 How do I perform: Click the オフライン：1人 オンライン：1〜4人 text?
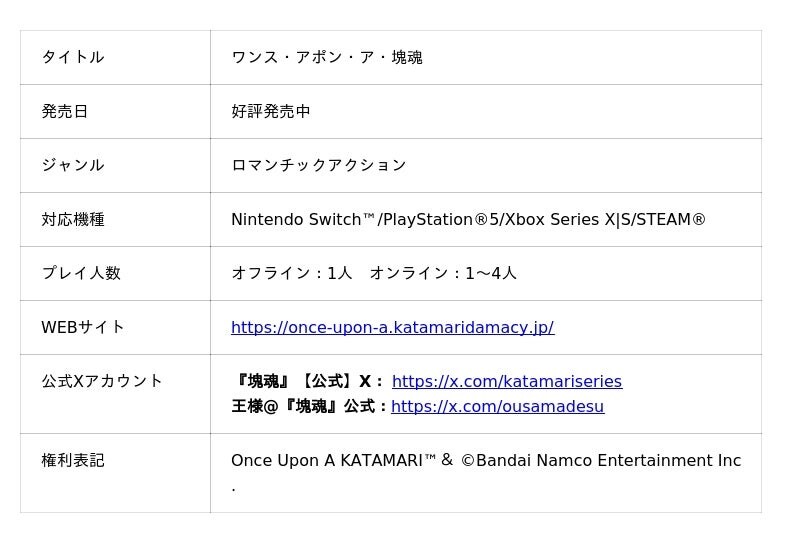tap(374, 273)
